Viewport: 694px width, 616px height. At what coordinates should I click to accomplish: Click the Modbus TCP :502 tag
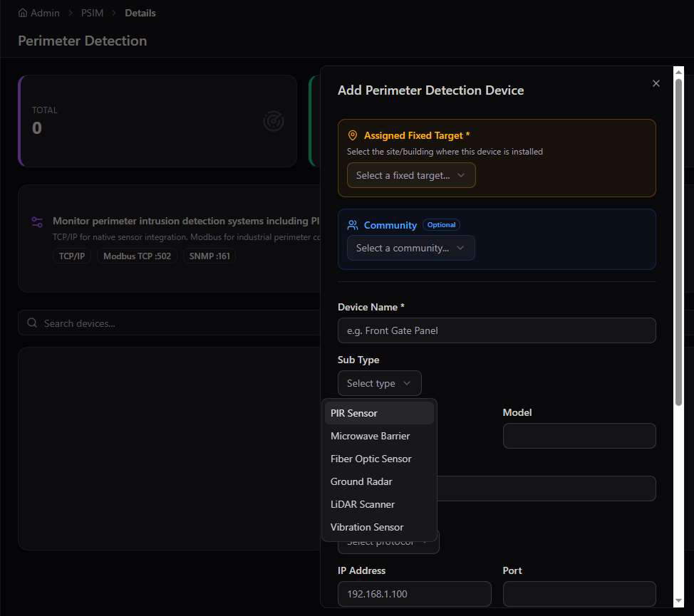(138, 256)
